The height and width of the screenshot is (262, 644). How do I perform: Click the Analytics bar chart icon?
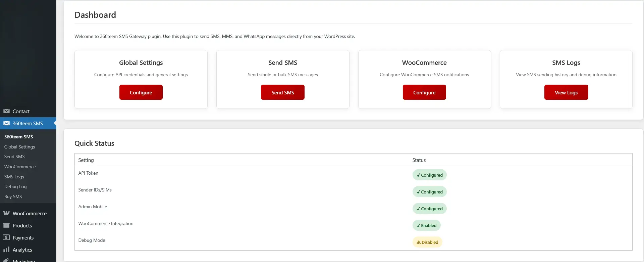point(6,250)
